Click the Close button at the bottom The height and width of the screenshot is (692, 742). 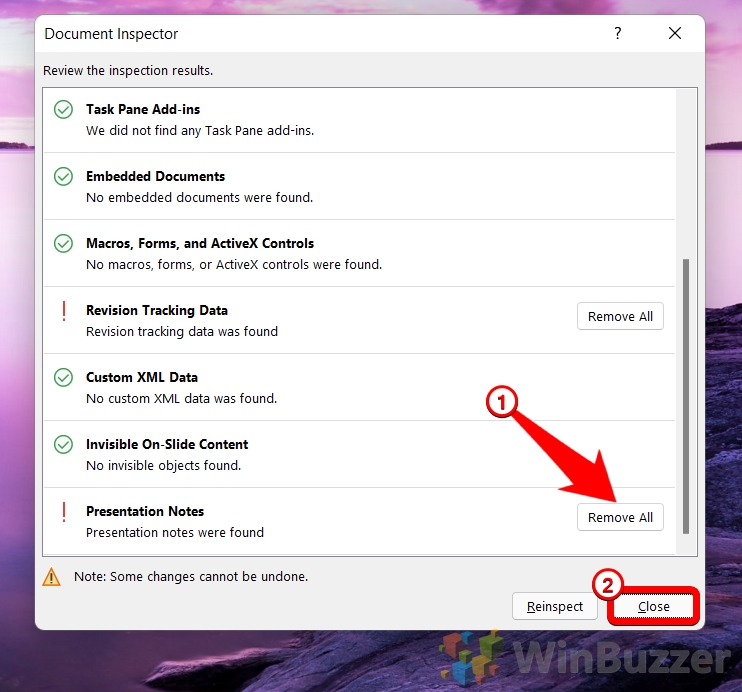tap(653, 606)
